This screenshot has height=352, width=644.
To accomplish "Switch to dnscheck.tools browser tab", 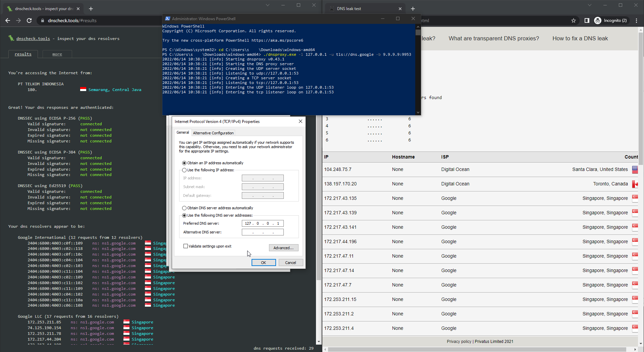I will pos(44,9).
